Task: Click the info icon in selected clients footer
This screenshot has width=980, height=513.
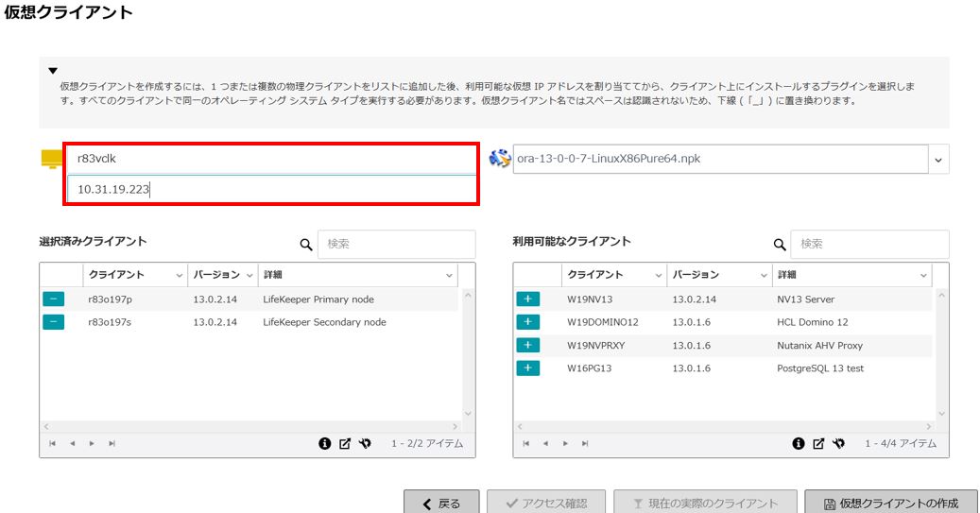Action: (324, 444)
